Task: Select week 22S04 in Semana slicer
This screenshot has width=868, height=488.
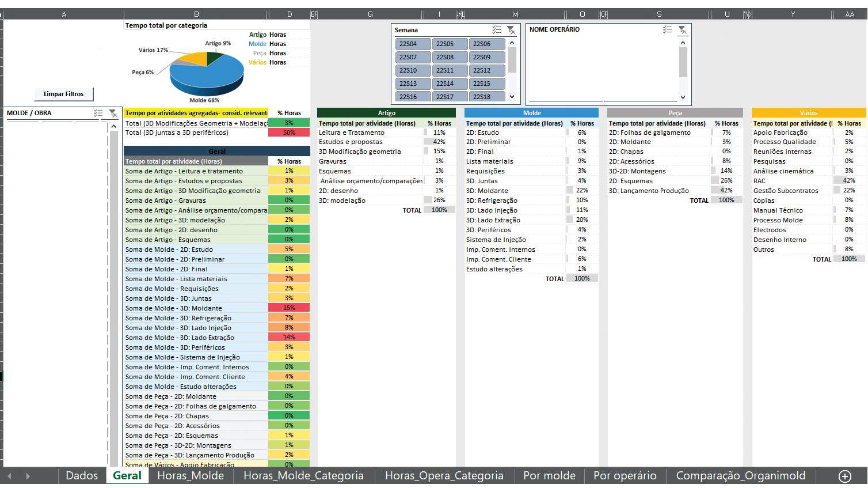Action: tap(413, 44)
